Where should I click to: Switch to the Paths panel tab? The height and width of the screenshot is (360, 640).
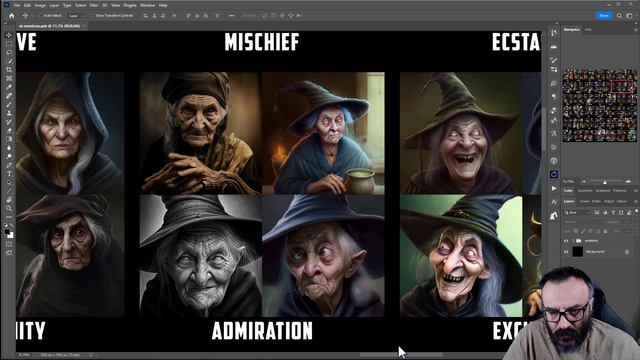[596, 202]
